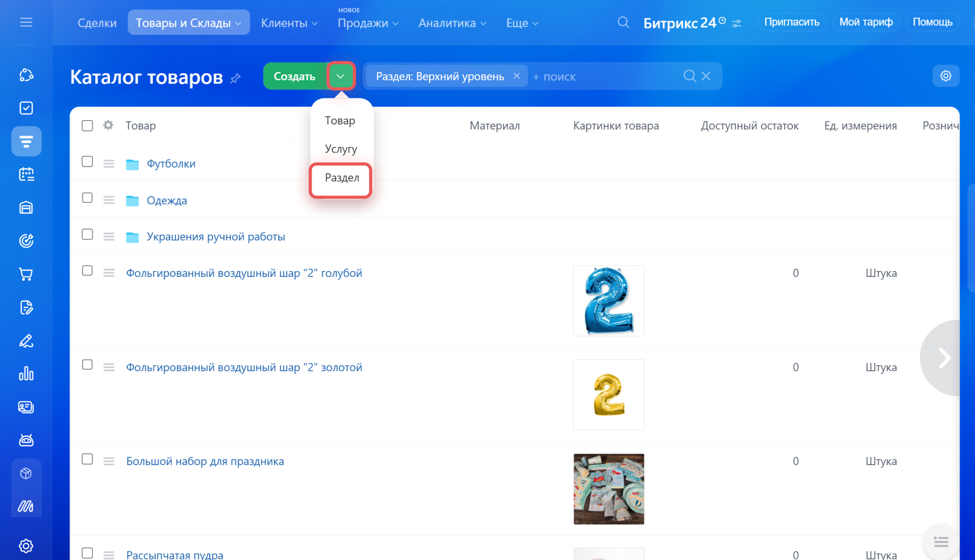
Task: Open the warehouse/store icon in sidebar
Action: point(26,208)
